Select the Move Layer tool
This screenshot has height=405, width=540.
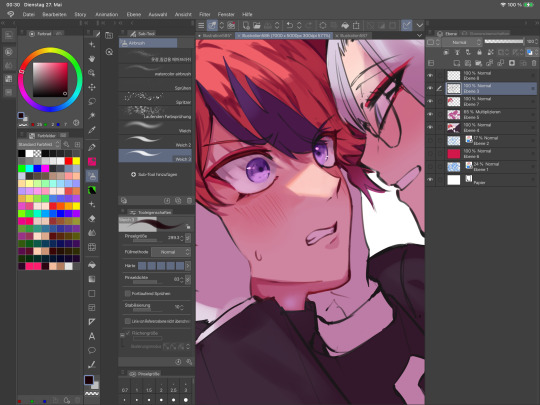coord(92,87)
